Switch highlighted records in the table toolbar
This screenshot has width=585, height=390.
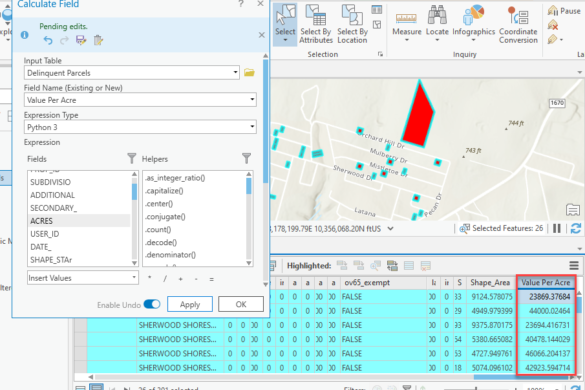392,265
